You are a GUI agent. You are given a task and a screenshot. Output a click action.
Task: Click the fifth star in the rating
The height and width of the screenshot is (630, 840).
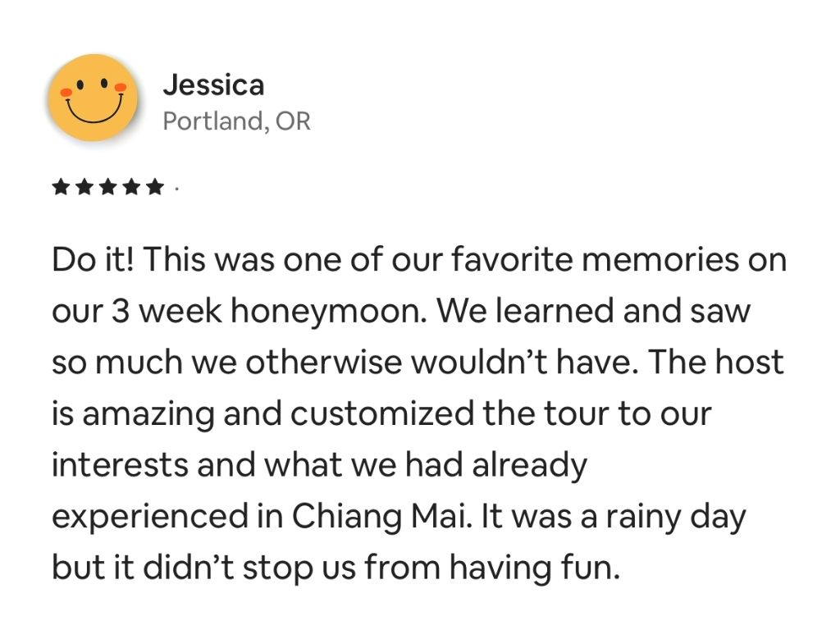(154, 188)
